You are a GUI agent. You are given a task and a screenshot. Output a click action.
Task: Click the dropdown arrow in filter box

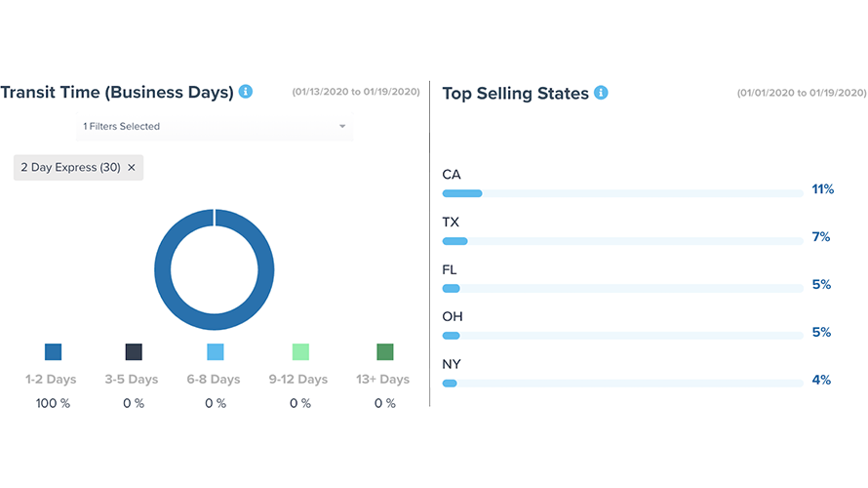[342, 126]
